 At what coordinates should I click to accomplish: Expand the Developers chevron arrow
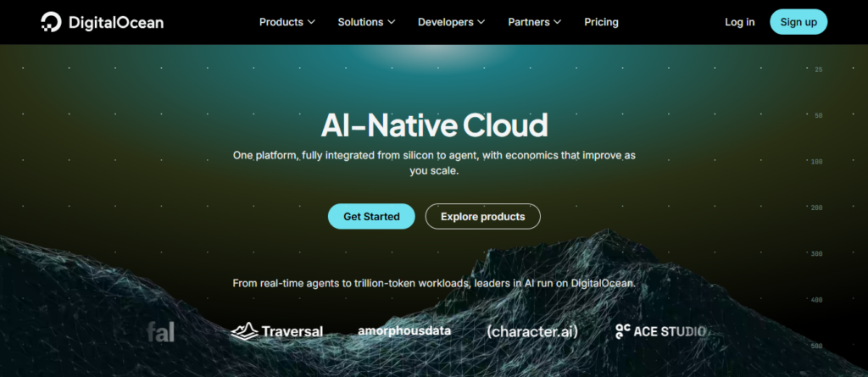click(481, 22)
